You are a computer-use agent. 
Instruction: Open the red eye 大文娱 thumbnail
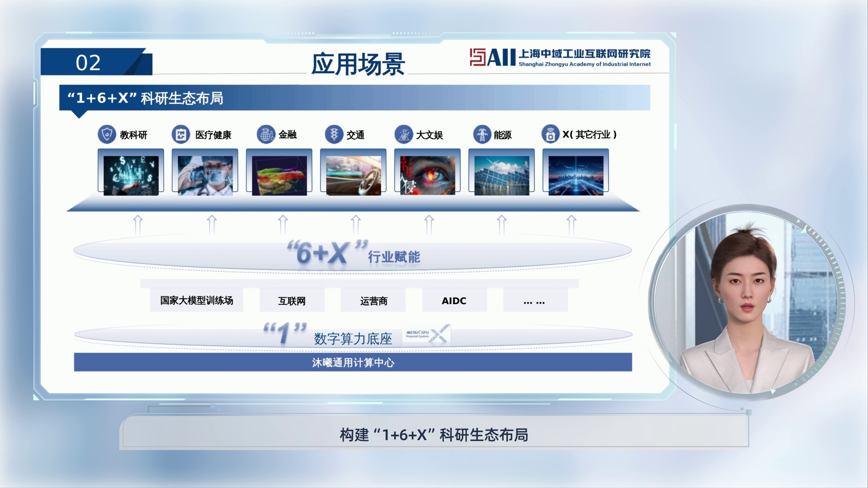point(427,175)
